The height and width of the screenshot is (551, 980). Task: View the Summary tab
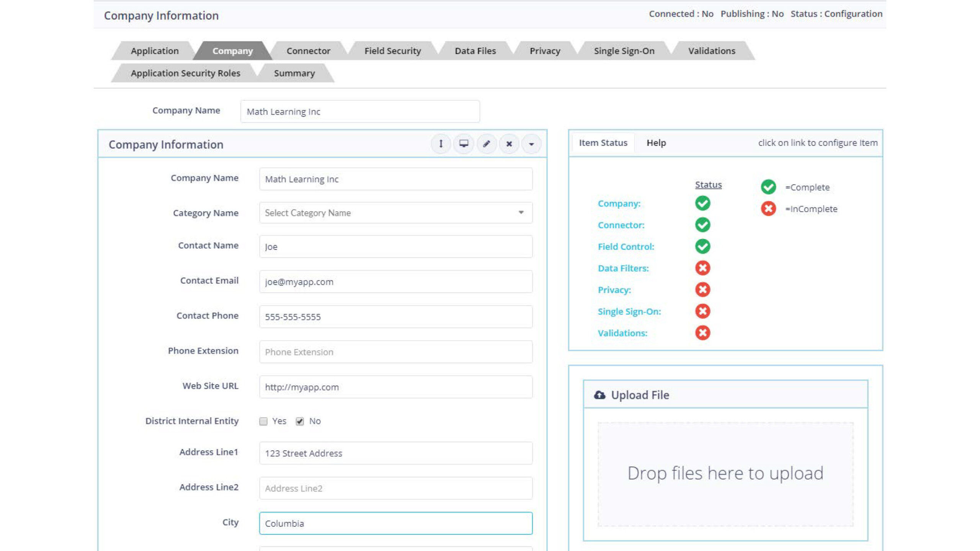pos(294,73)
